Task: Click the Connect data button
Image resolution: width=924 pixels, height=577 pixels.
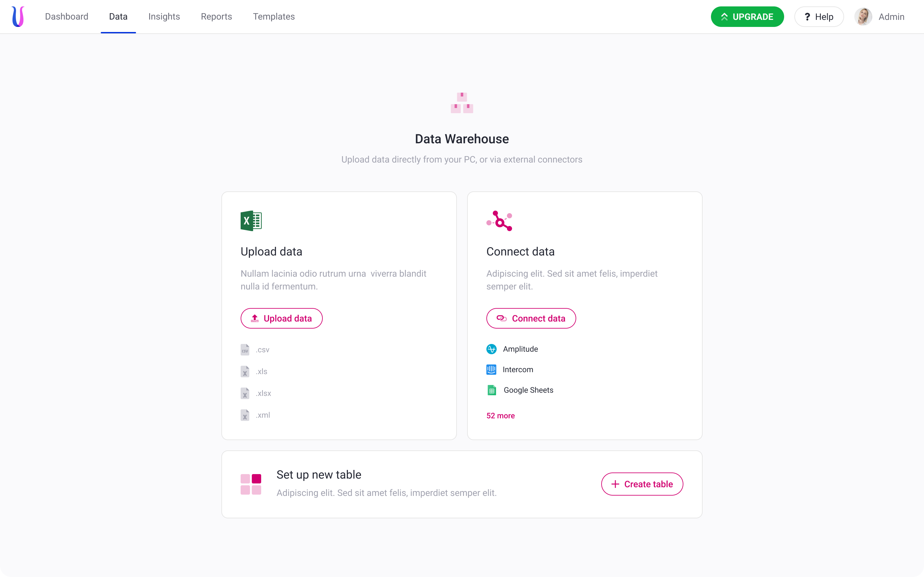Action: (531, 318)
